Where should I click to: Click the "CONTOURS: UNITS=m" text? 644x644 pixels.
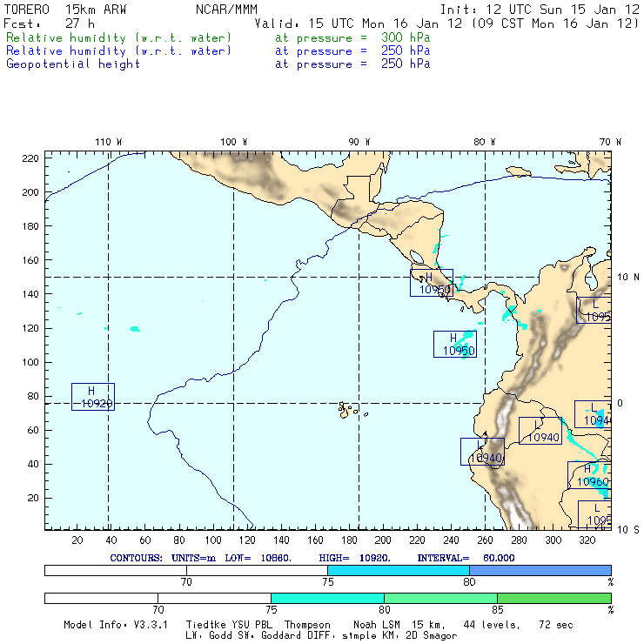tap(163, 558)
